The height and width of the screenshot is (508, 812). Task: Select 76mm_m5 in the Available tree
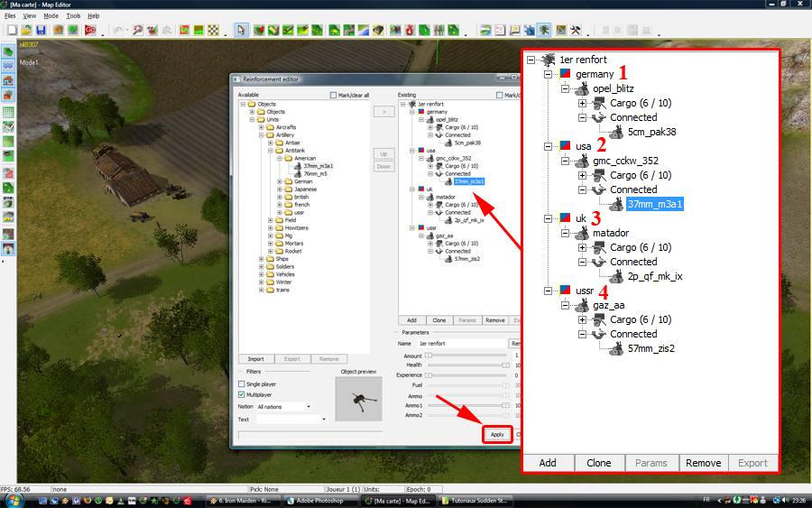click(x=316, y=173)
